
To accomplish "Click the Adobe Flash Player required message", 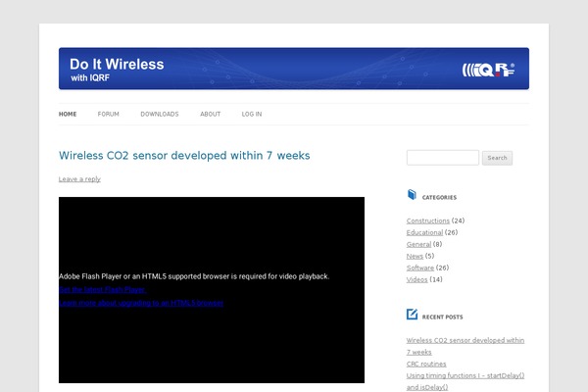I will coord(194,276).
